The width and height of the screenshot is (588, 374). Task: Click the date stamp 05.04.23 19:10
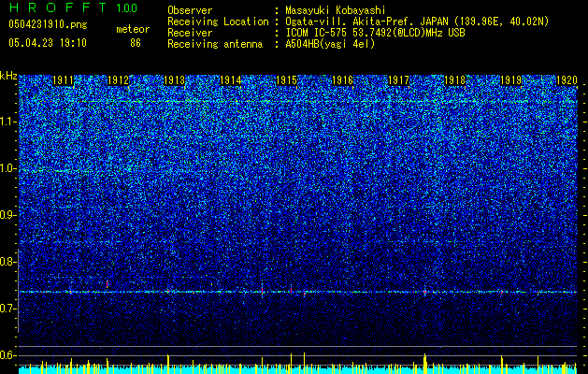[48, 43]
